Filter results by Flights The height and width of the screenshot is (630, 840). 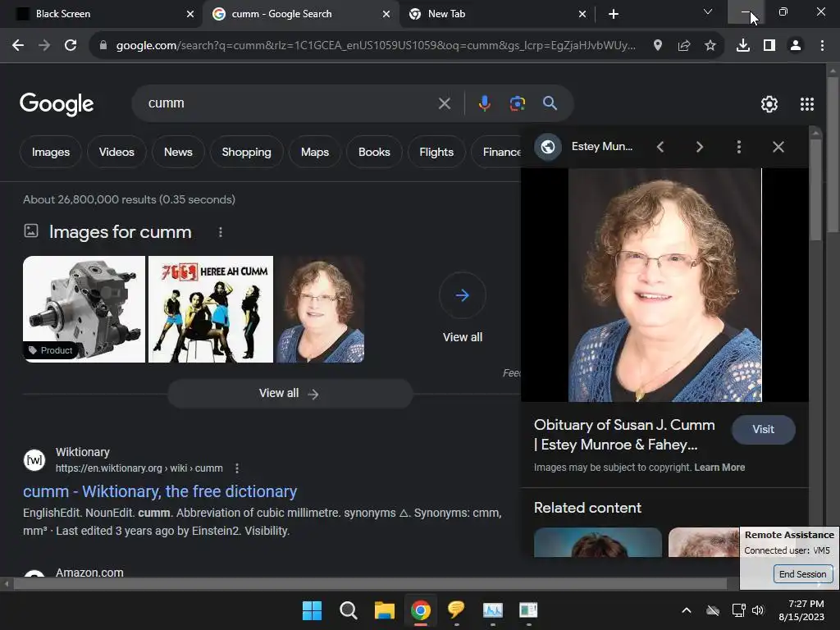point(436,152)
